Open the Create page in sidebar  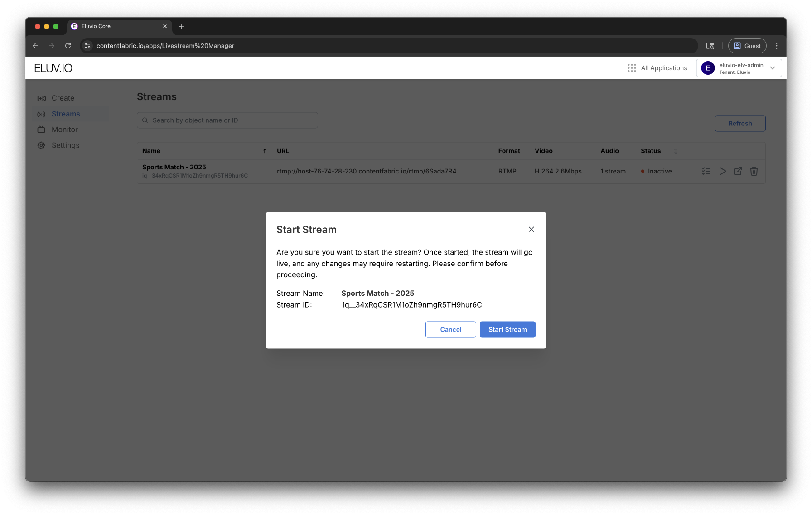(x=63, y=98)
